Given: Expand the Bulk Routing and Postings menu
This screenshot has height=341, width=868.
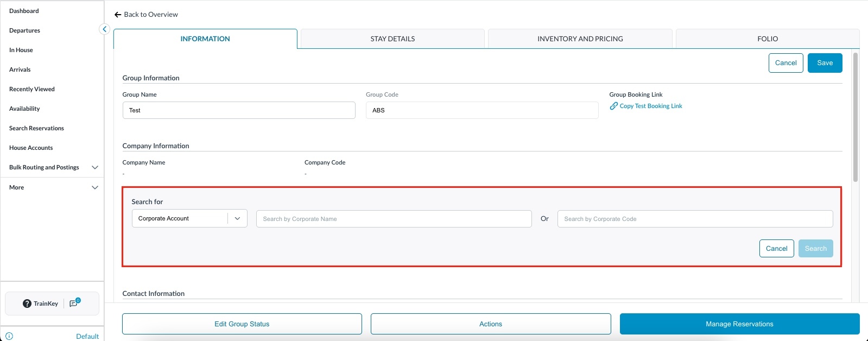Looking at the screenshot, I should [x=94, y=167].
